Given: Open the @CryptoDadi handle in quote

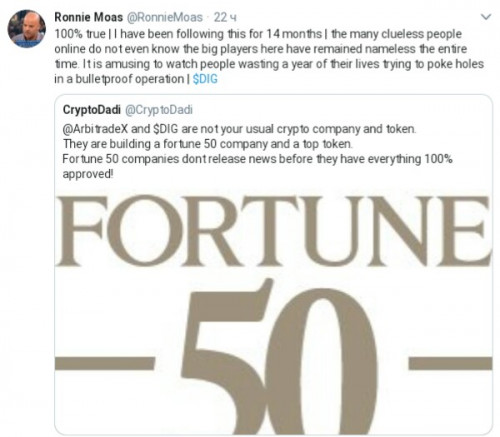Looking at the screenshot, I should pyautogui.click(x=159, y=110).
